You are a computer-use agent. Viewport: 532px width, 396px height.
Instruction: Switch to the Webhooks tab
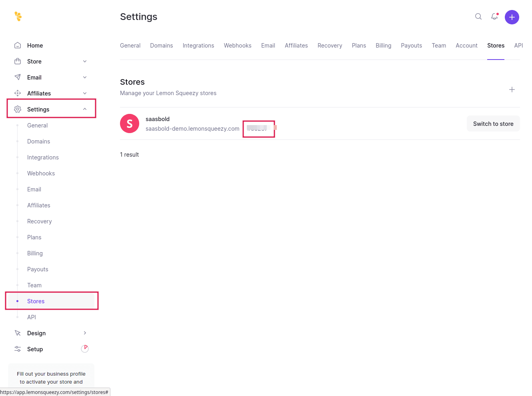point(238,46)
